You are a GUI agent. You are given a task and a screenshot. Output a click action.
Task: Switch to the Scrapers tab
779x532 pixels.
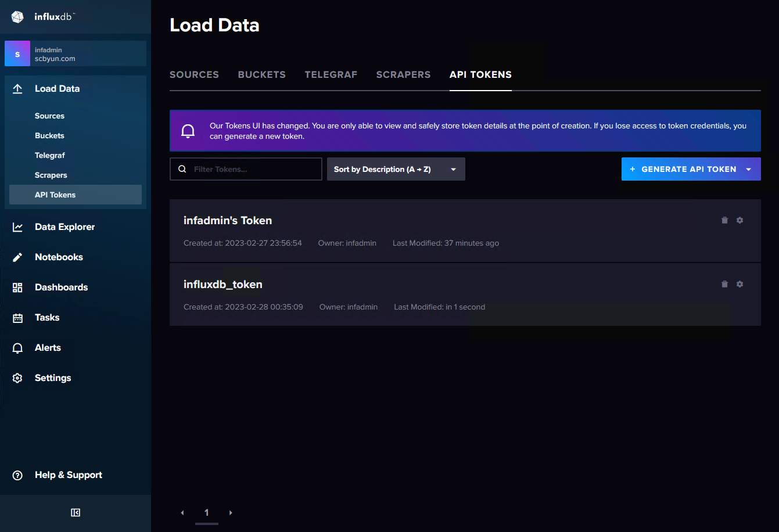pos(404,74)
